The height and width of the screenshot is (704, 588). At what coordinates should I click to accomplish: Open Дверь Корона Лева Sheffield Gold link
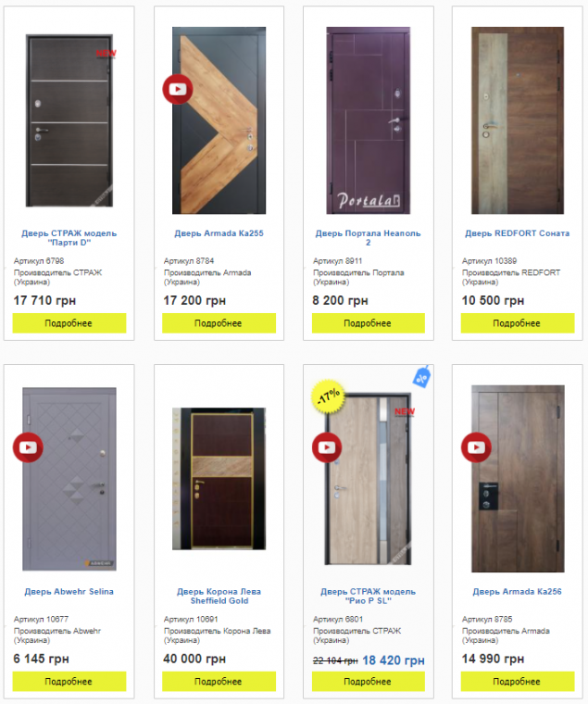[219, 596]
